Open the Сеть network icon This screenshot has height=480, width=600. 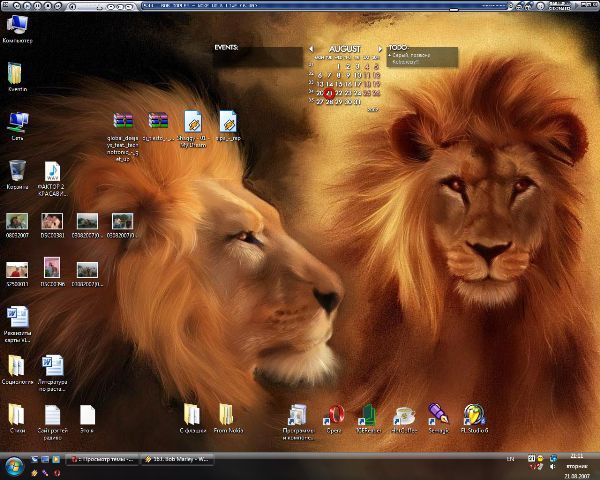click(x=17, y=126)
